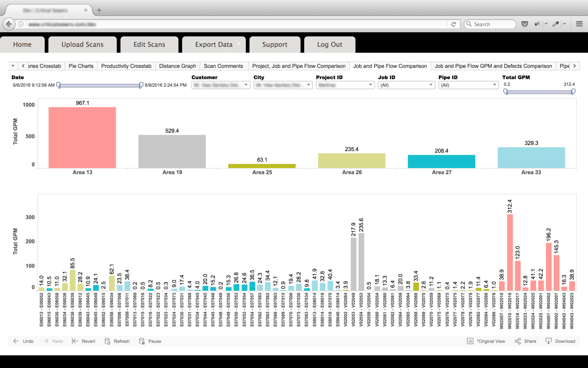Open the browser hamburger menu

coord(579,24)
